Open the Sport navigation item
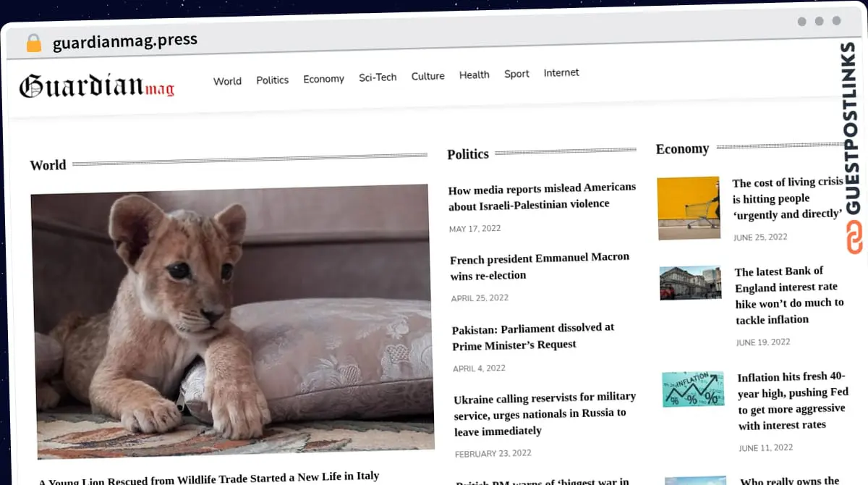Viewport: 868px width, 485px height. [x=516, y=74]
